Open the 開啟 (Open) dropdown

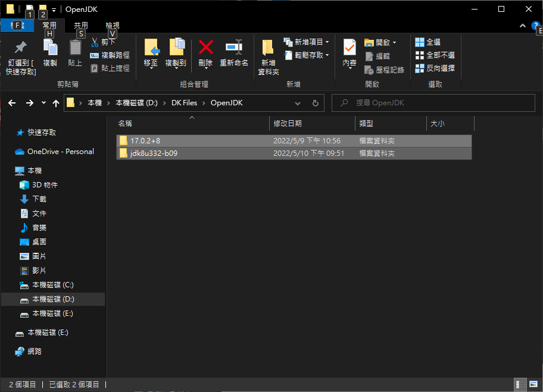[380, 43]
